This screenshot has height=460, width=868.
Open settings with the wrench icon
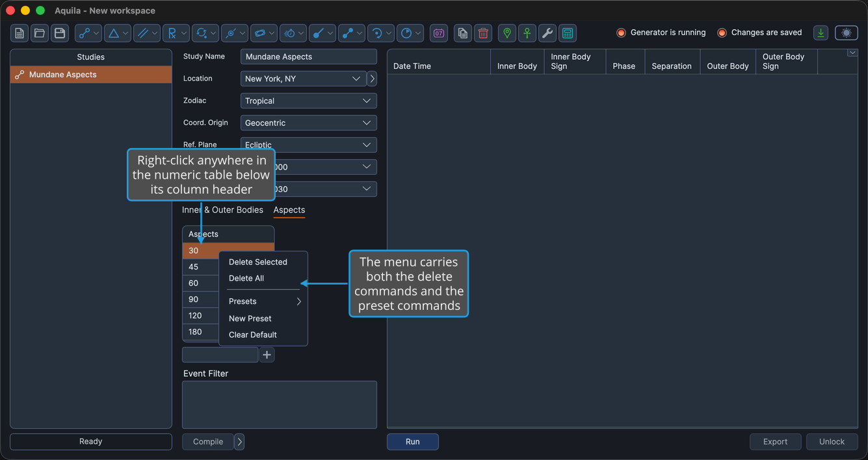[x=547, y=33]
